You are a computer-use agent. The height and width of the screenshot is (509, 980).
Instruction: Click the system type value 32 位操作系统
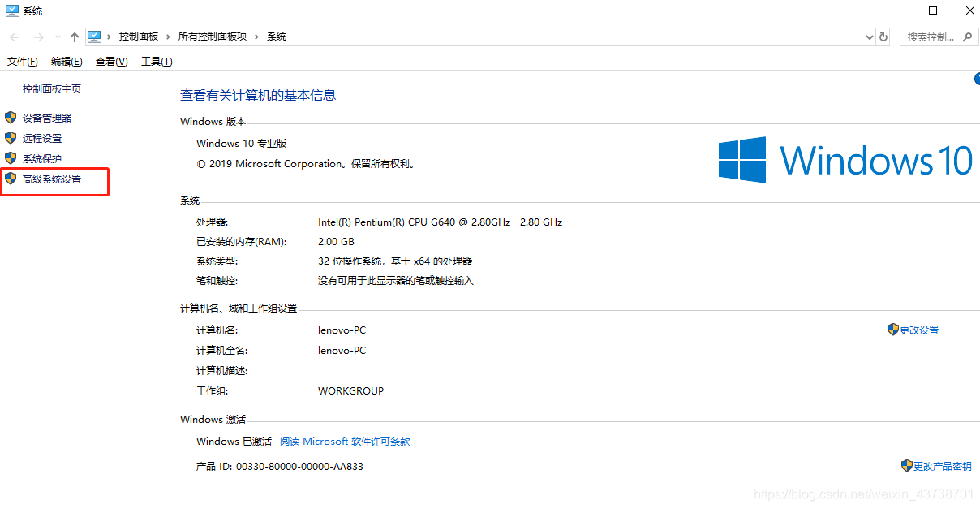(x=395, y=261)
